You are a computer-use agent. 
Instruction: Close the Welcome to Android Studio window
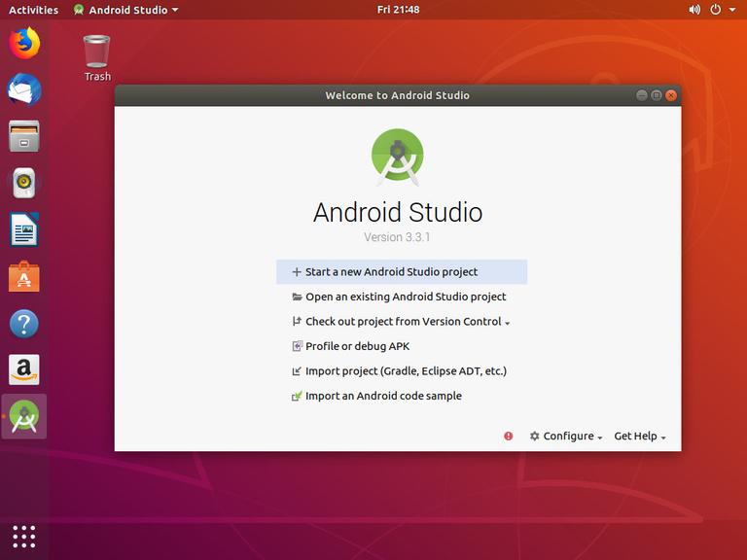point(671,95)
